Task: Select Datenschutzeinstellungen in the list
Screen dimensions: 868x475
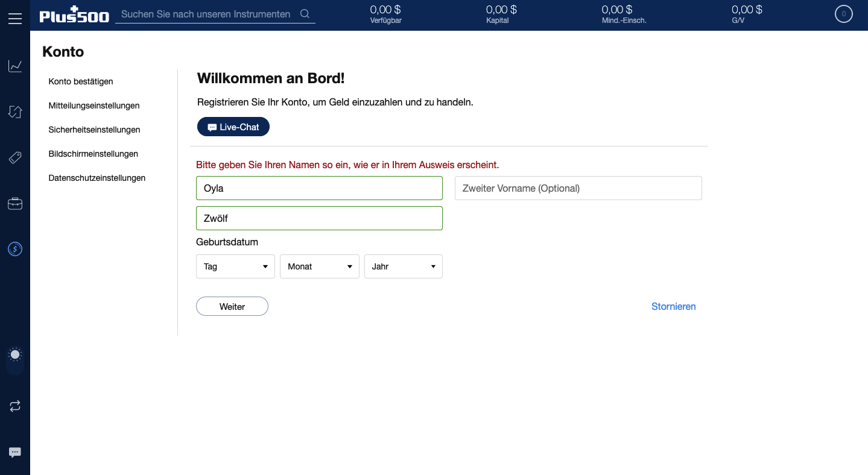Action: [97, 178]
